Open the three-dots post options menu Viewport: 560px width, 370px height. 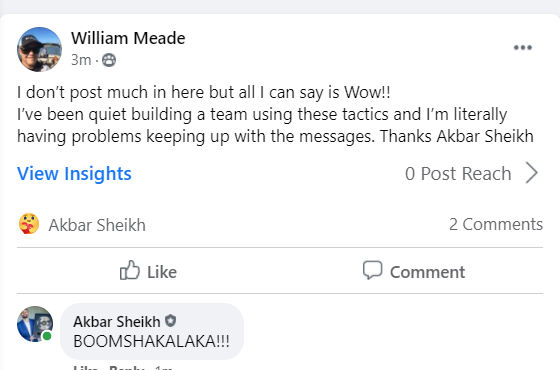coord(522,48)
